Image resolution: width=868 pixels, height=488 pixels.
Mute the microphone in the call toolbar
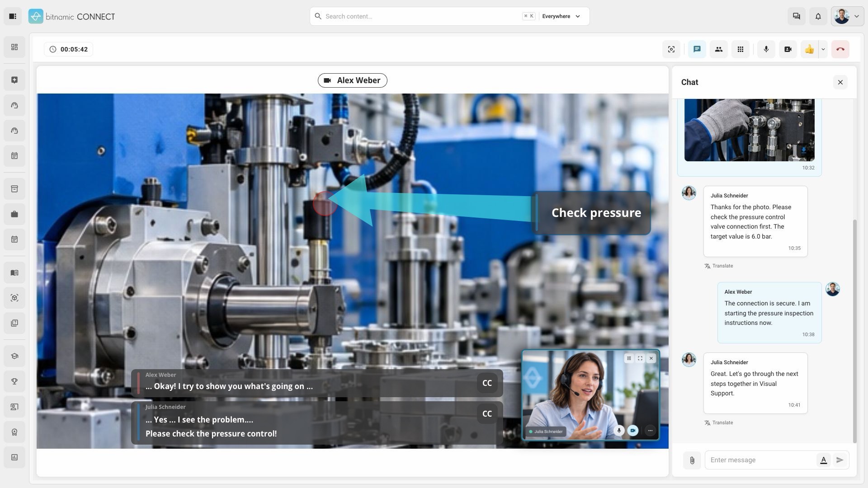[766, 49]
